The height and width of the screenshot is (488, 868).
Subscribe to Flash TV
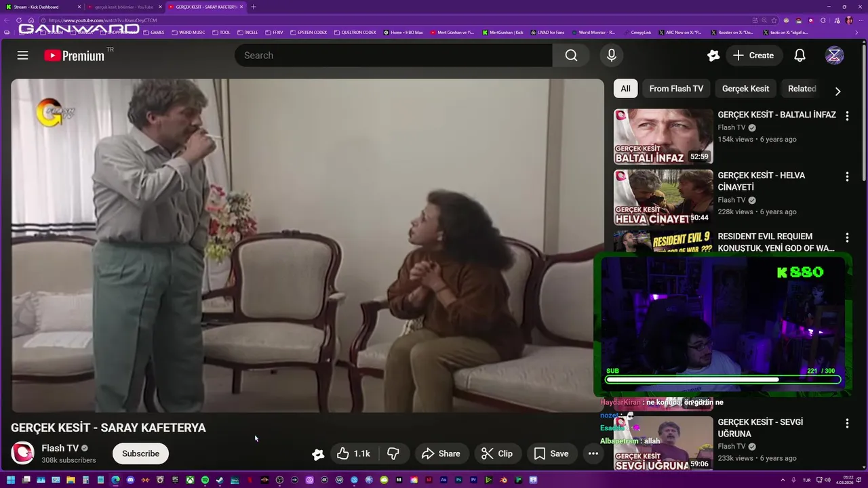140,453
